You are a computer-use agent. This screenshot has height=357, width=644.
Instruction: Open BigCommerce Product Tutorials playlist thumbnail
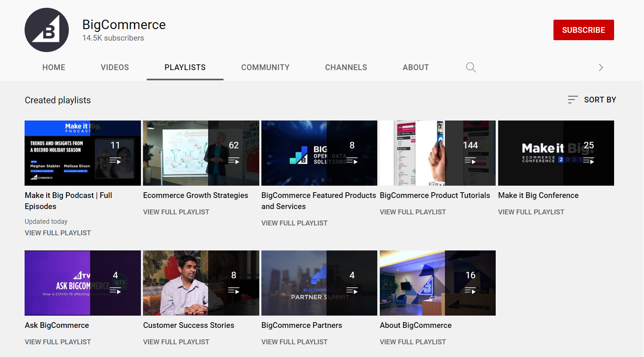click(x=438, y=153)
